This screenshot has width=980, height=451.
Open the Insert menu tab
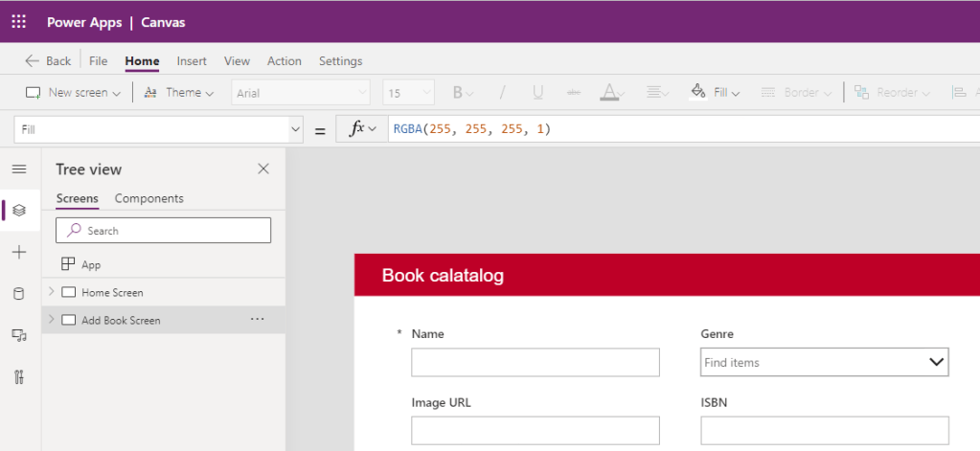(192, 61)
